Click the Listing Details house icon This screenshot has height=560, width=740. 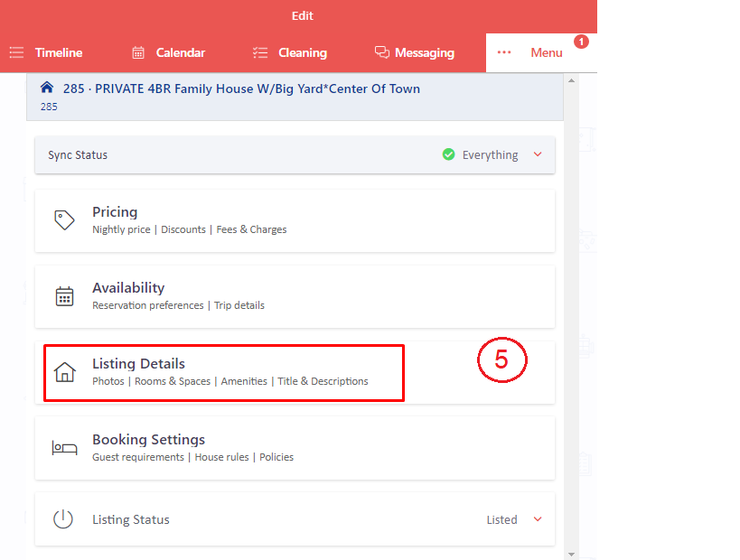(65, 372)
